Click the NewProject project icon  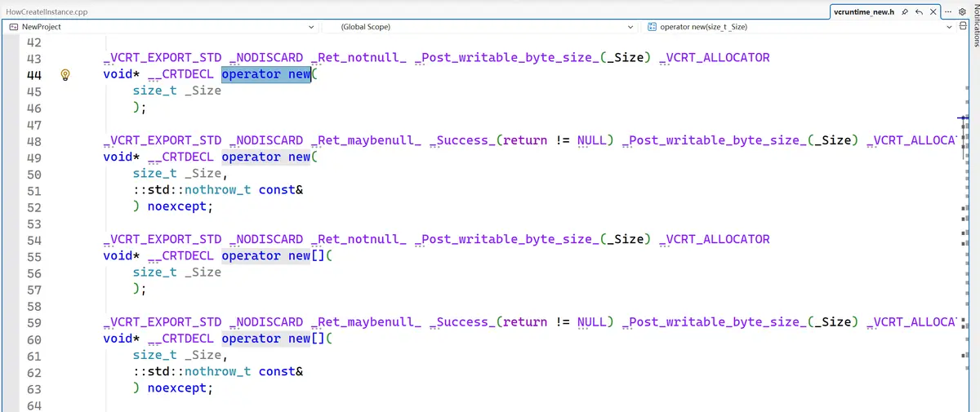pos(13,27)
